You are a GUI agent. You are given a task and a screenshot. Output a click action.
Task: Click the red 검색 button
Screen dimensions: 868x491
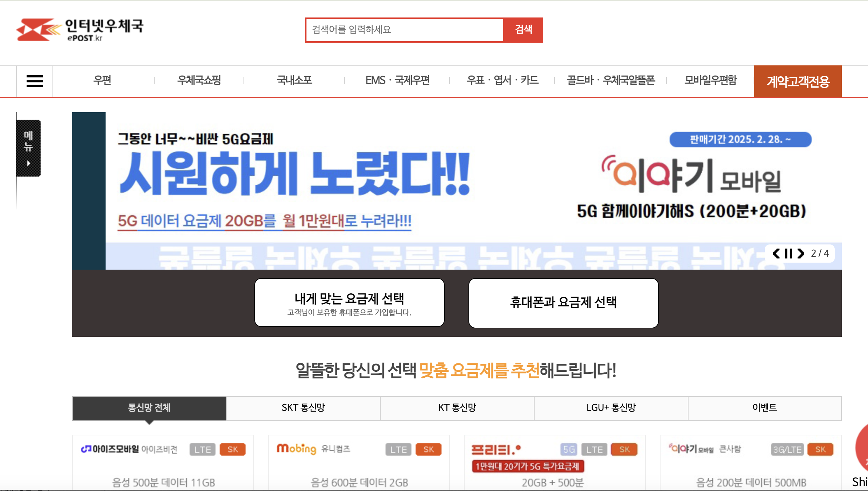coord(523,30)
